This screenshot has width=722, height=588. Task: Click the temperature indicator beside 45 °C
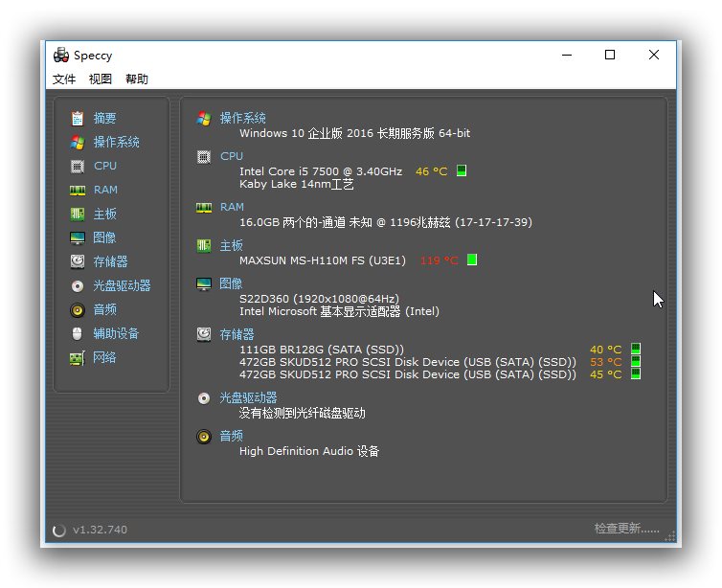click(x=636, y=373)
